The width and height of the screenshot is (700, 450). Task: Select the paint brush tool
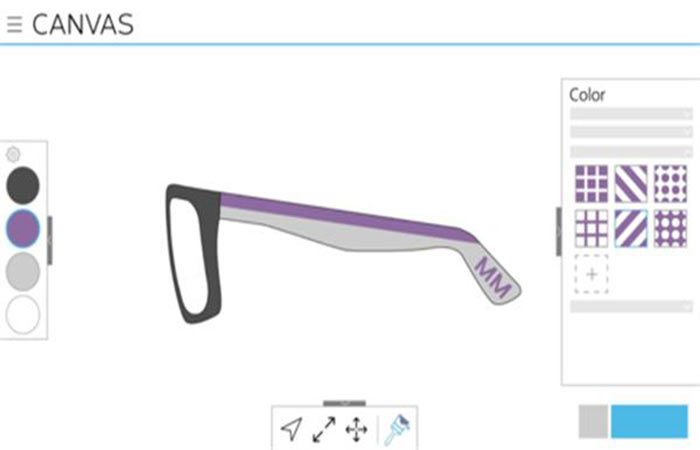coord(396,430)
